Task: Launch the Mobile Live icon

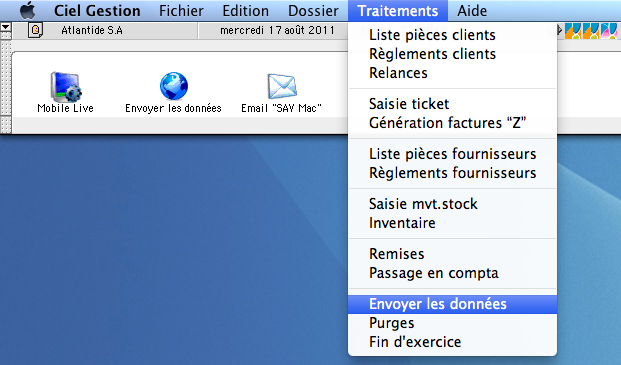Action: coord(66,86)
